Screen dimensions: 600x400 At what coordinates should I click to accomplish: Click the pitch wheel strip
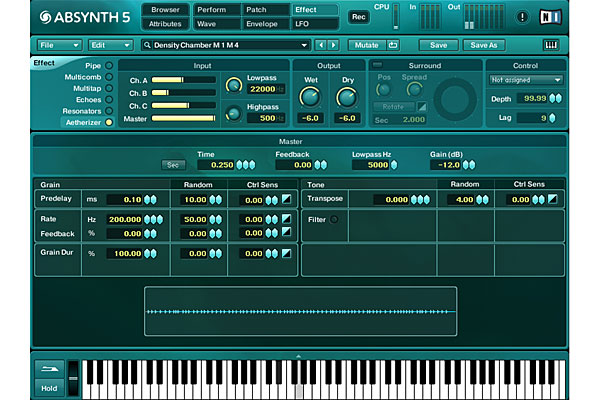(73, 379)
